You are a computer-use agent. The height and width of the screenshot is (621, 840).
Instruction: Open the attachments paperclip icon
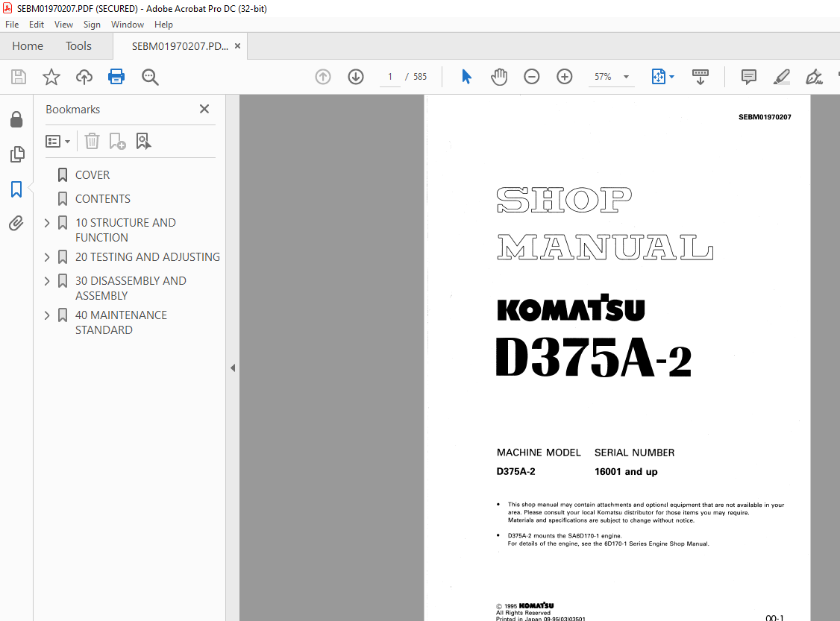[x=16, y=223]
